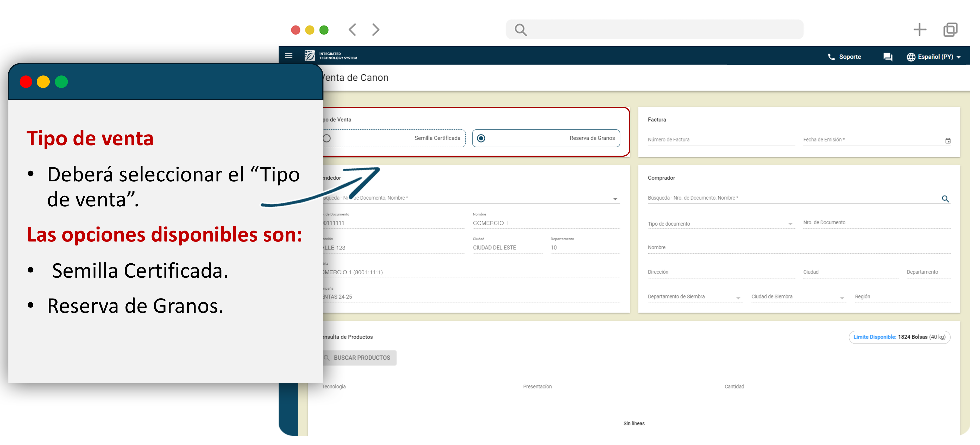
Task: Click the browser back arrow
Action: 352,30
